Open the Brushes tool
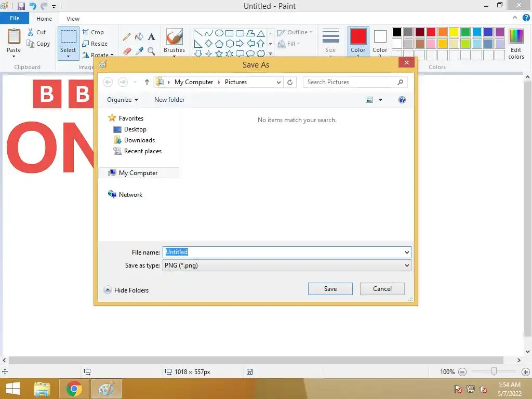The height and width of the screenshot is (399, 532). point(175,41)
